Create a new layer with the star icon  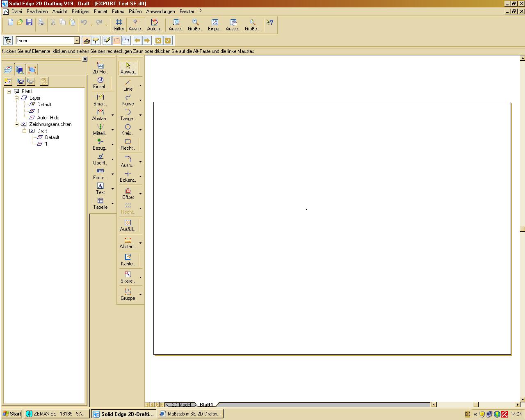pos(8,81)
